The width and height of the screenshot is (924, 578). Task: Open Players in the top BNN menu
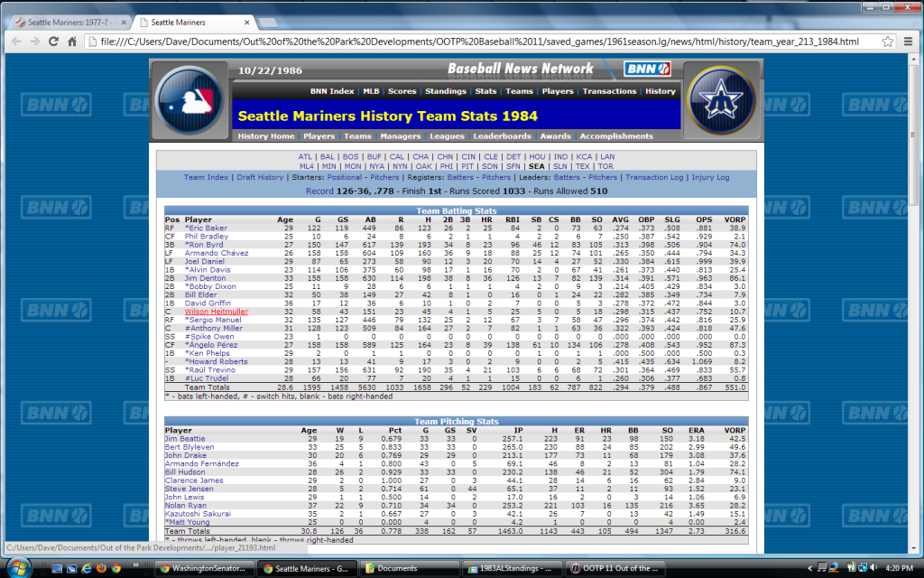coord(558,91)
